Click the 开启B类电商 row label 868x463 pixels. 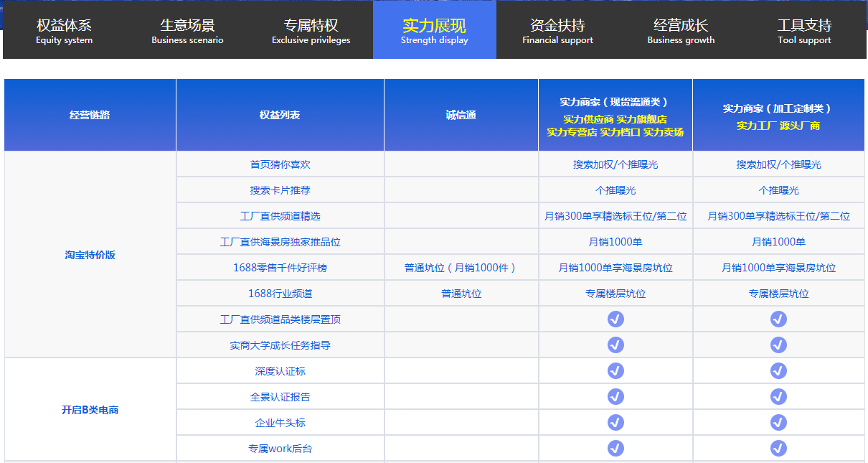click(89, 409)
